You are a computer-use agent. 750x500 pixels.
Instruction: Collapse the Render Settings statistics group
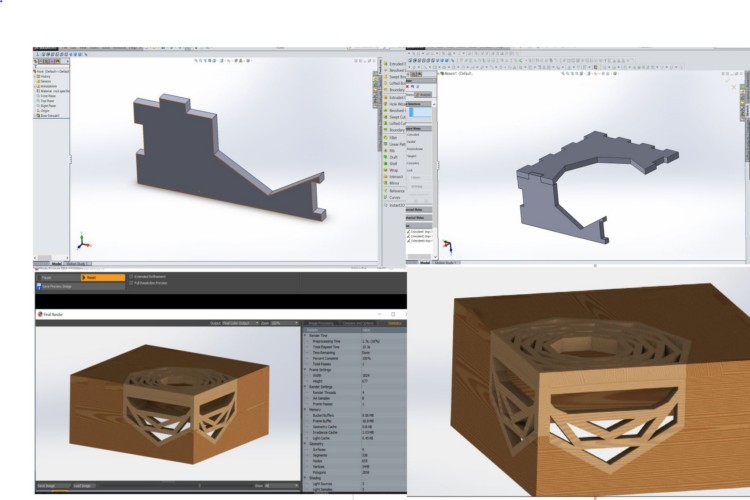pos(306,387)
